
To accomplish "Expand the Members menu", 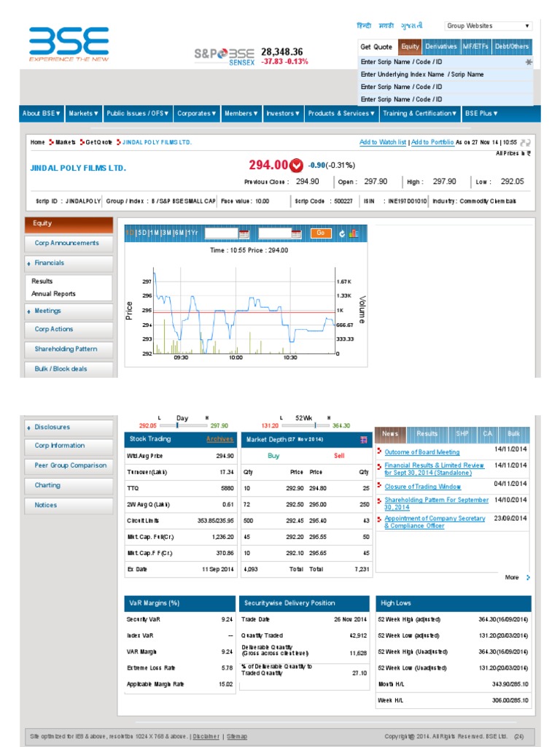I will 241,113.
